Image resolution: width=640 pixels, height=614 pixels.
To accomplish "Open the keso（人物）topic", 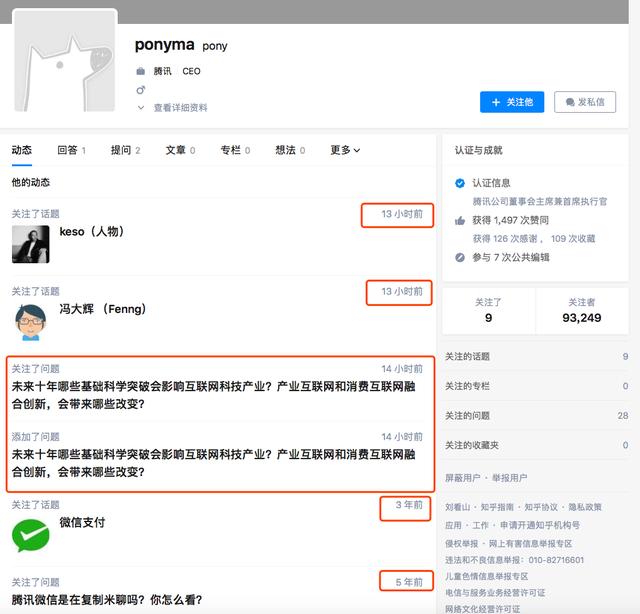I will point(92,231).
